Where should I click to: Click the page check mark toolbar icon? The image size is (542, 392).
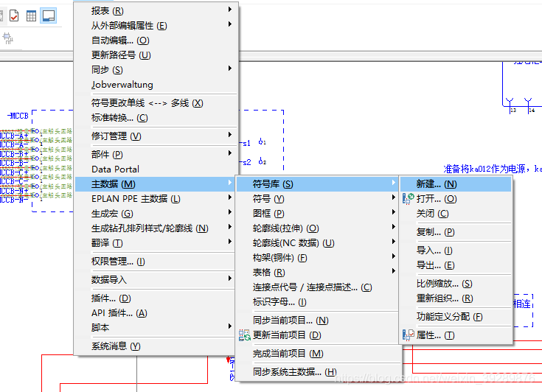click(14, 15)
